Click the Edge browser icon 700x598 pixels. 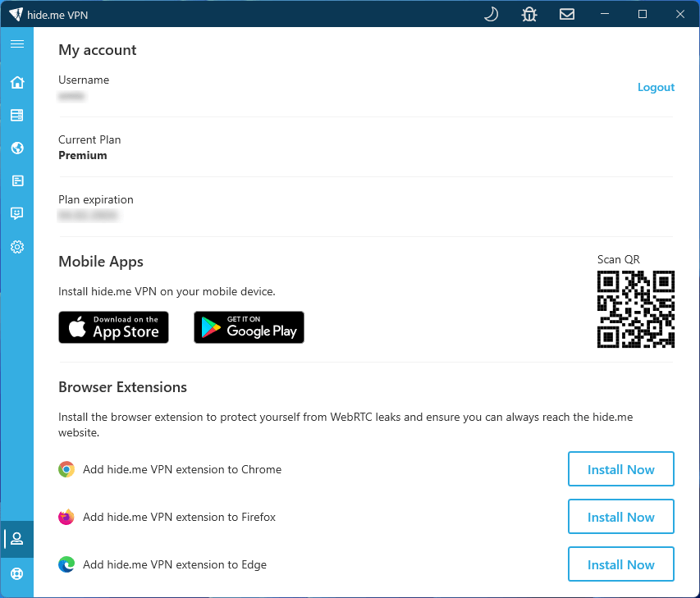point(66,564)
